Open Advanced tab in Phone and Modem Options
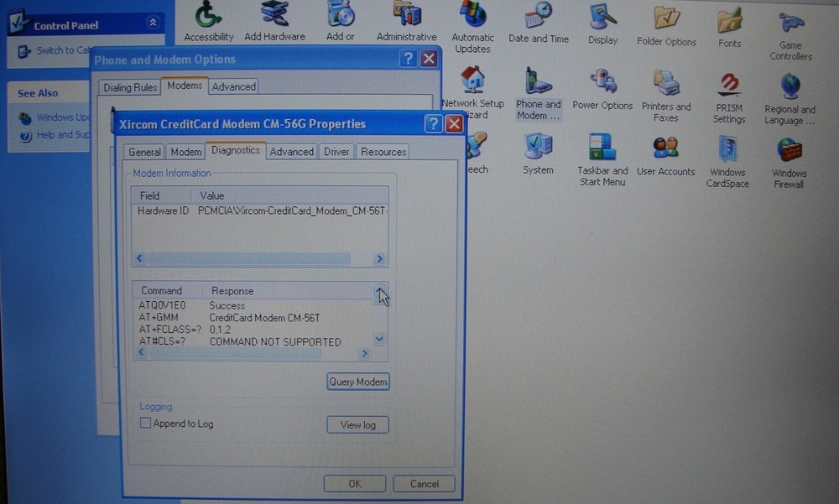839x504 pixels. click(x=234, y=86)
